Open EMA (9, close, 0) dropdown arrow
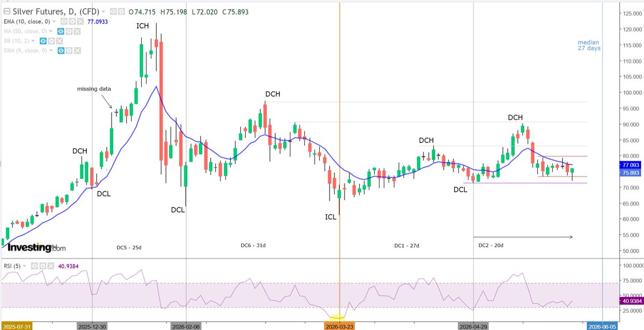644x330 pixels. (51, 51)
